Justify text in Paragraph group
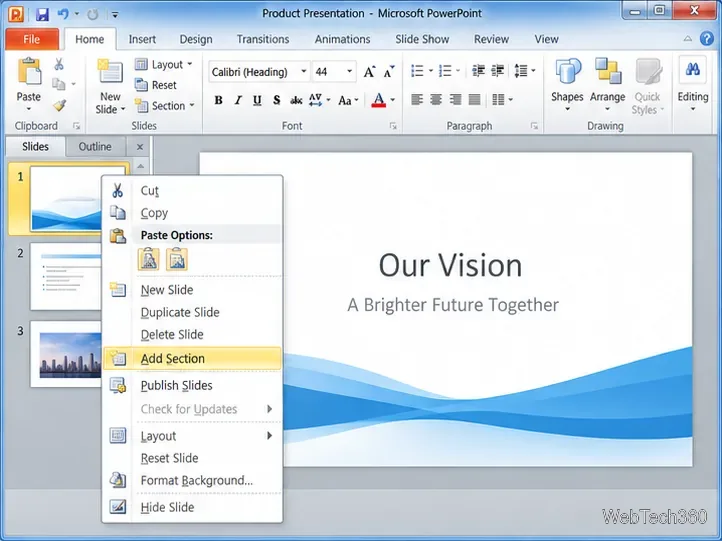 (474, 99)
